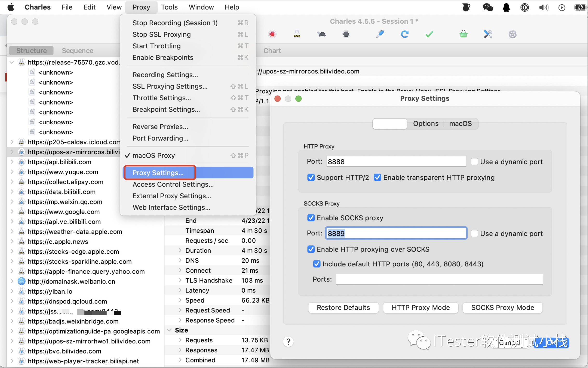Collapse the Size section
This screenshot has width=588, height=368.
[169, 330]
